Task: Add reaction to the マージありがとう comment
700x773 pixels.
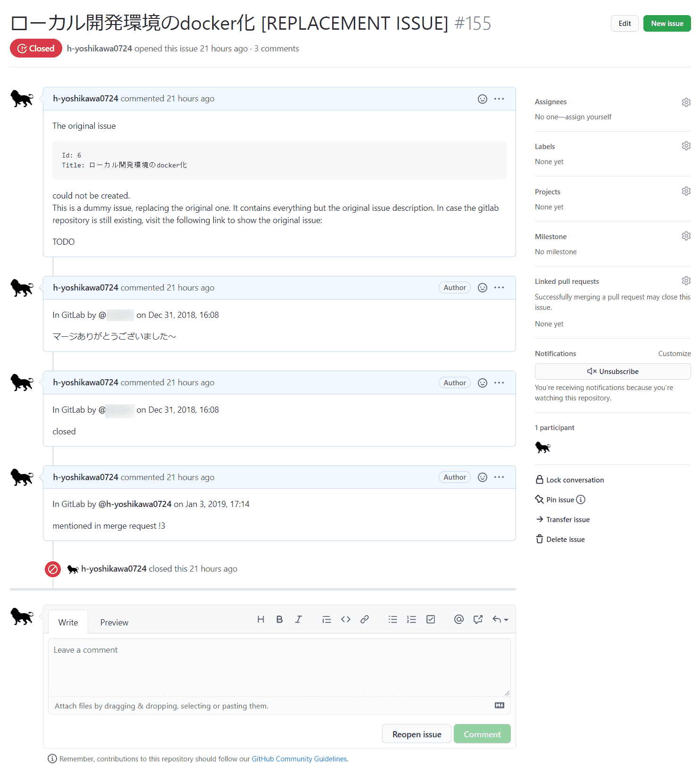Action: point(482,288)
